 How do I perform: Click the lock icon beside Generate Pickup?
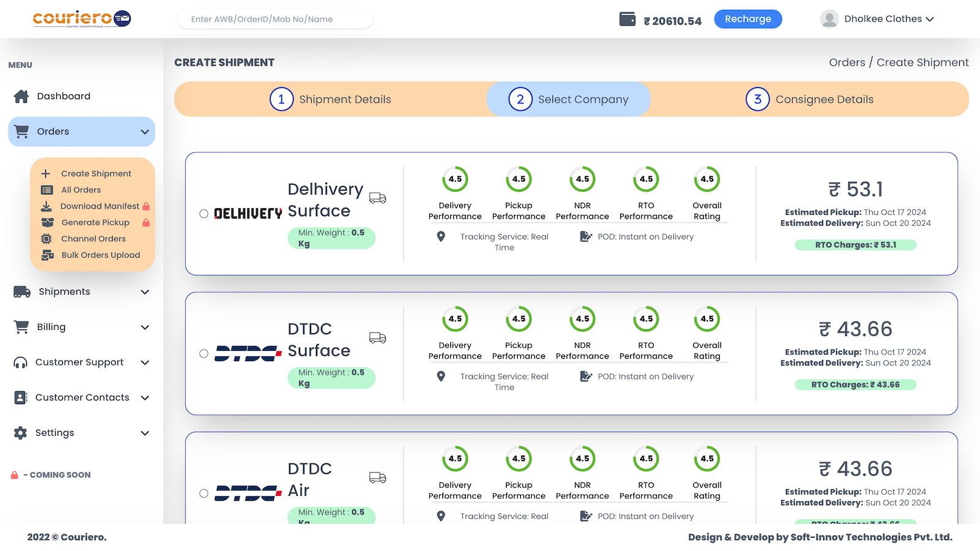[146, 222]
